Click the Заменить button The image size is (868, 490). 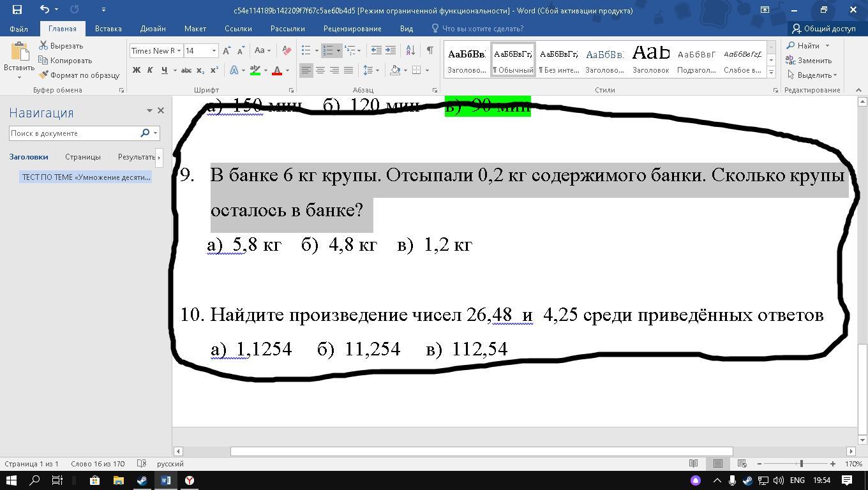pos(809,61)
